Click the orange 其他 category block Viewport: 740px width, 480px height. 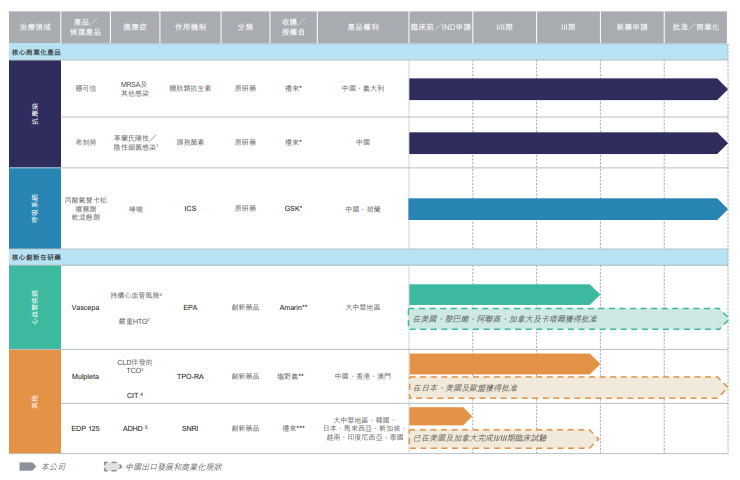point(34,401)
